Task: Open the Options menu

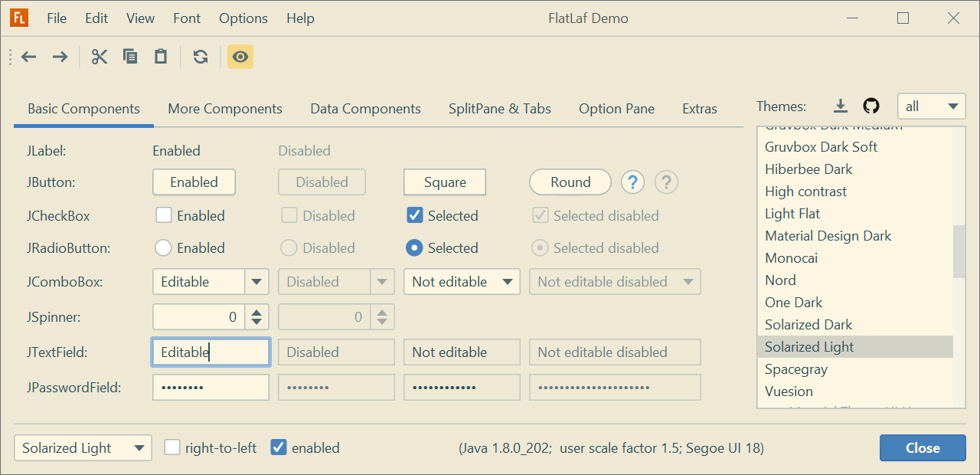Action: [243, 18]
